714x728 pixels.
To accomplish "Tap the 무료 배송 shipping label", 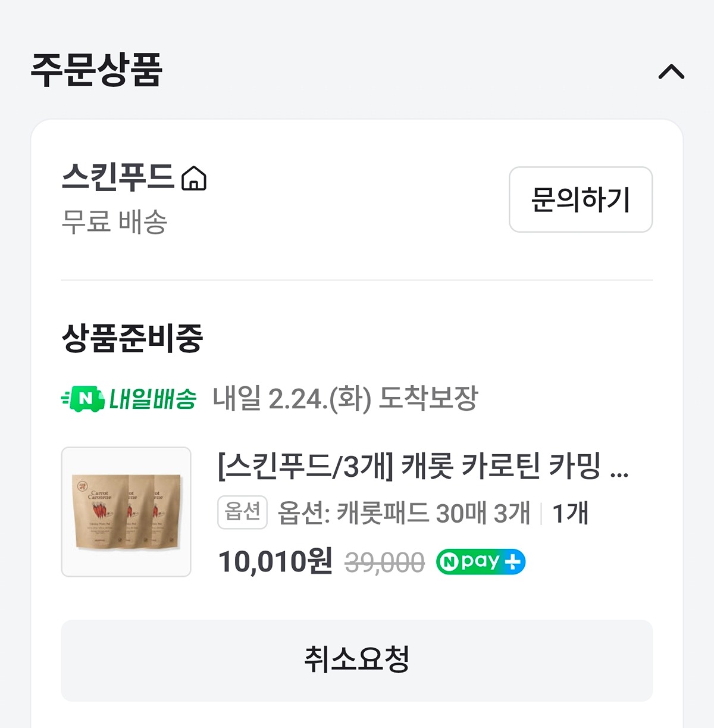I will tap(114, 222).
